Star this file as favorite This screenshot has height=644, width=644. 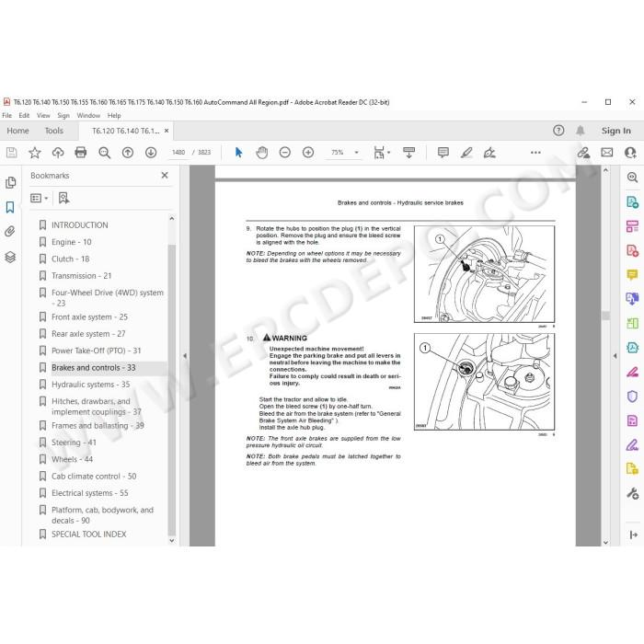click(x=35, y=153)
